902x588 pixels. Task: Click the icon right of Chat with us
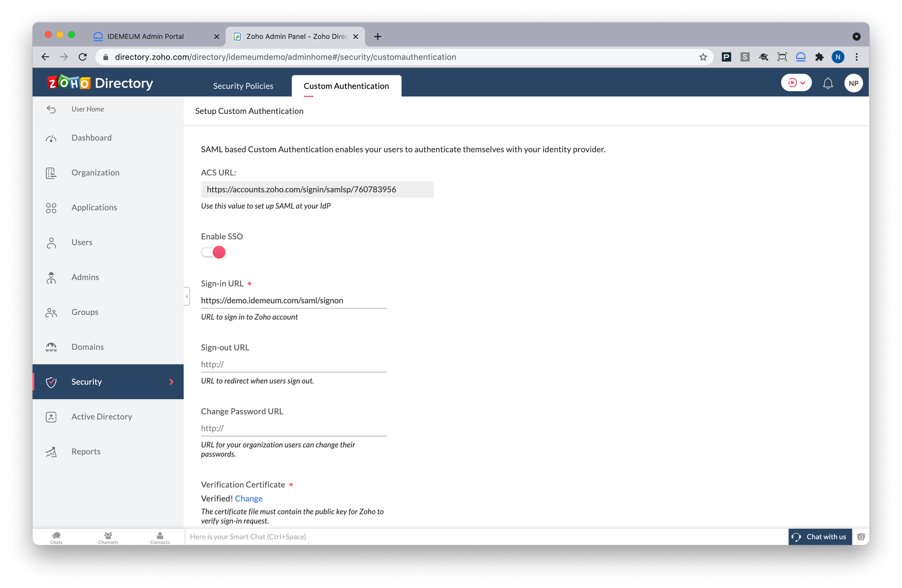[x=861, y=537]
